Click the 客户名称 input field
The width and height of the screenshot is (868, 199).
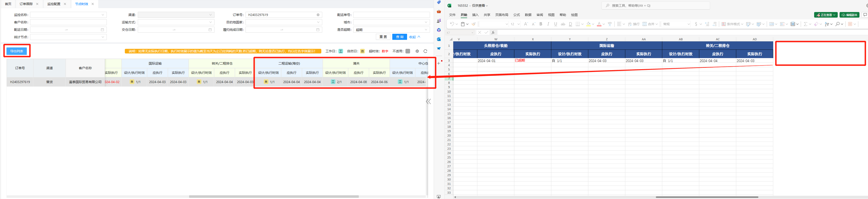point(68,22)
